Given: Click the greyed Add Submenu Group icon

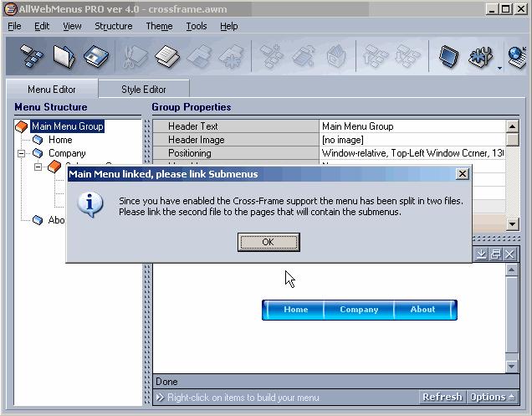Looking at the screenshot, I should pos(304,56).
